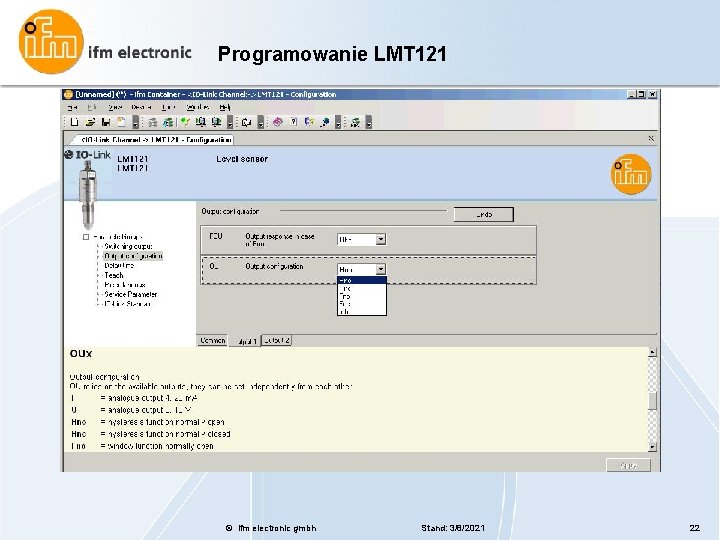Open the Window menu
The width and height of the screenshot is (720, 540).
click(198, 107)
